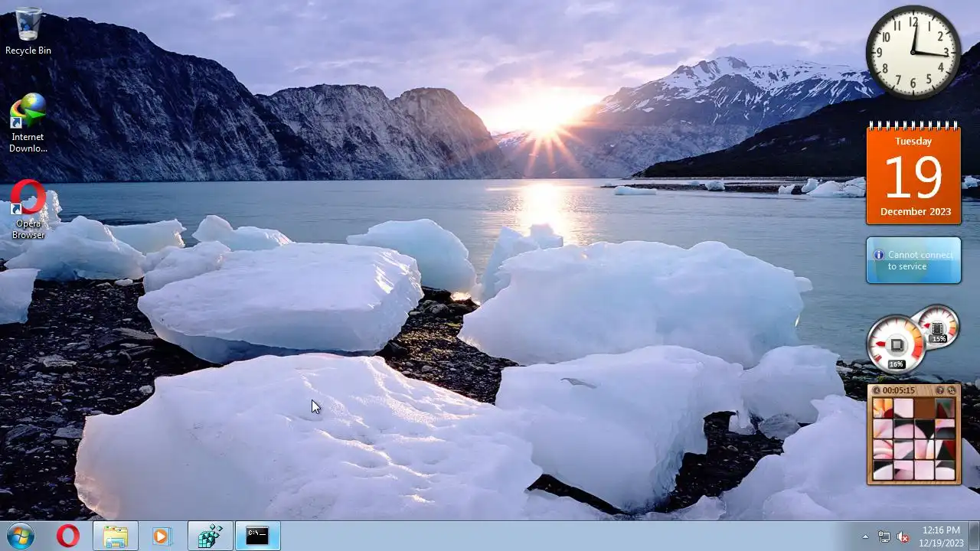The image size is (980, 551).
Task: Open the Windows Start menu orb
Action: (21, 536)
